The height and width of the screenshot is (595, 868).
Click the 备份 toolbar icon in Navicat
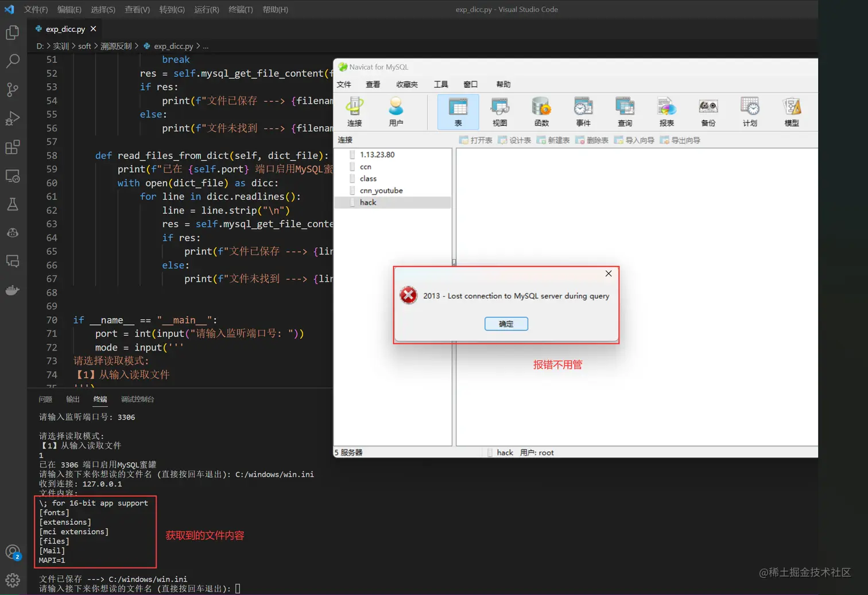tap(708, 112)
